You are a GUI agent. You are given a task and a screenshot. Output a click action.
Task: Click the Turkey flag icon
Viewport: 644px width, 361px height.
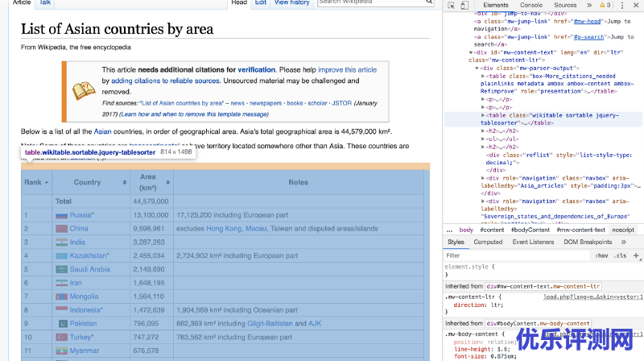(x=62, y=337)
